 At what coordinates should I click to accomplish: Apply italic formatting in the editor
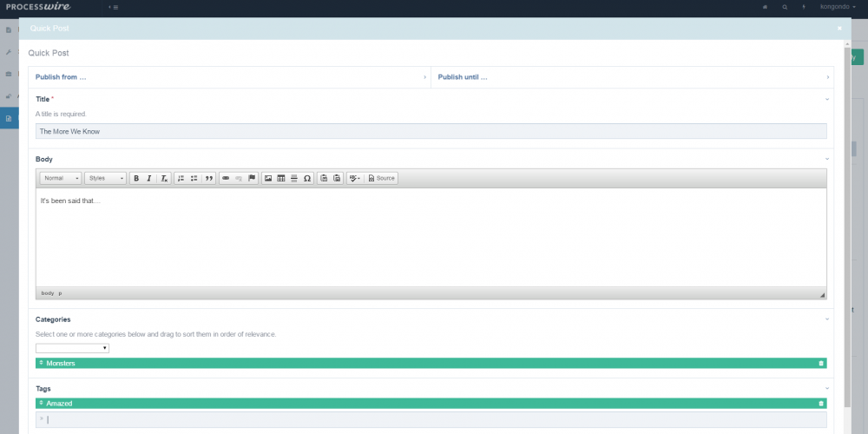pos(149,178)
